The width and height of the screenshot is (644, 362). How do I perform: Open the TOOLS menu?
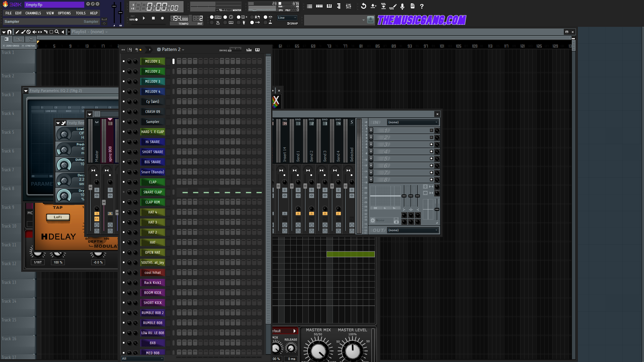tap(81, 13)
